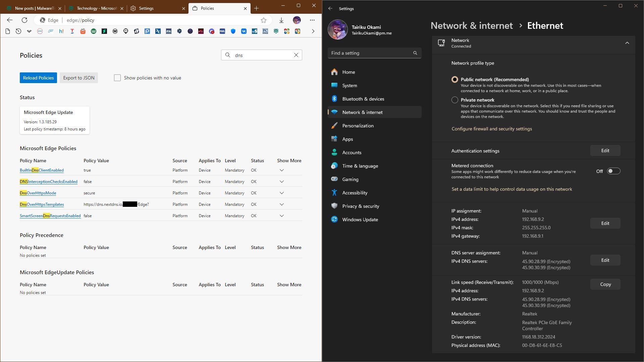Edit the DNS server assignment

605,260
